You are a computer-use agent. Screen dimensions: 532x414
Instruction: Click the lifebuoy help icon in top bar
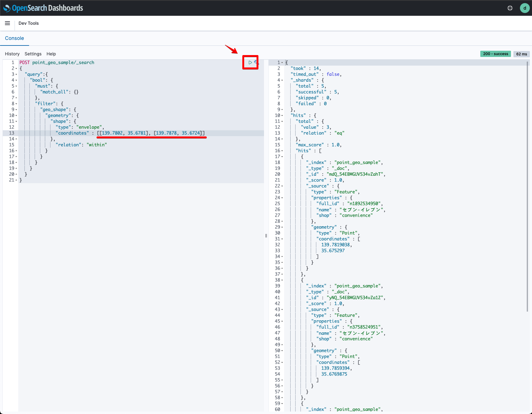pos(510,8)
